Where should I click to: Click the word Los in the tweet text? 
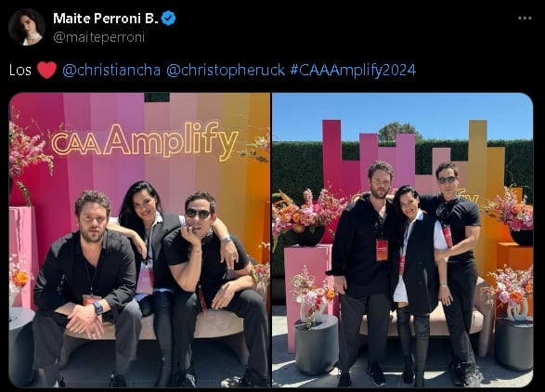[x=20, y=71]
